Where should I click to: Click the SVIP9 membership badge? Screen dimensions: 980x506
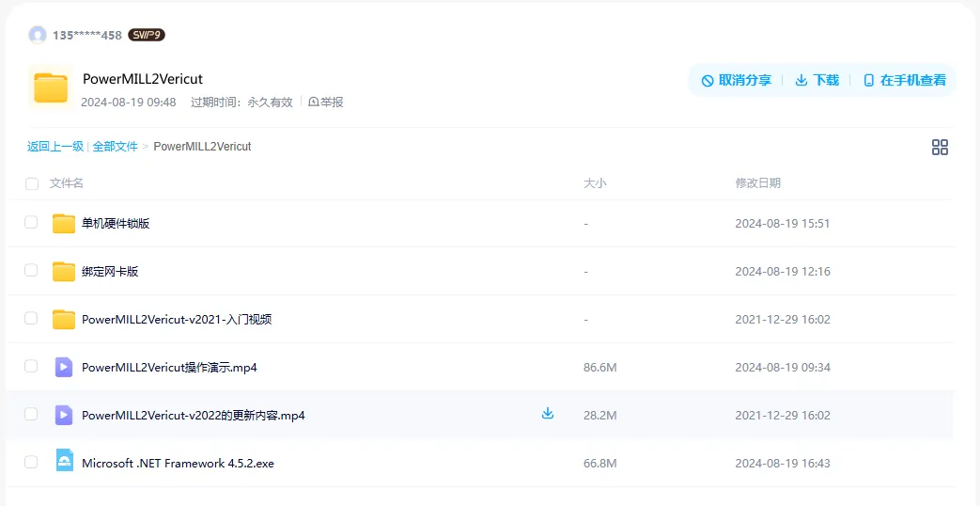(x=147, y=35)
